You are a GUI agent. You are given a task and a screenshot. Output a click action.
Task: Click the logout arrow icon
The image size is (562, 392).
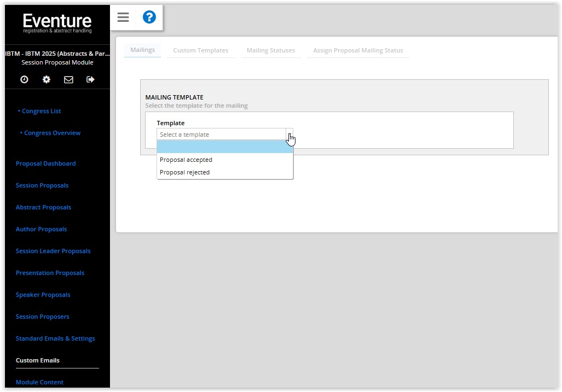tap(90, 80)
